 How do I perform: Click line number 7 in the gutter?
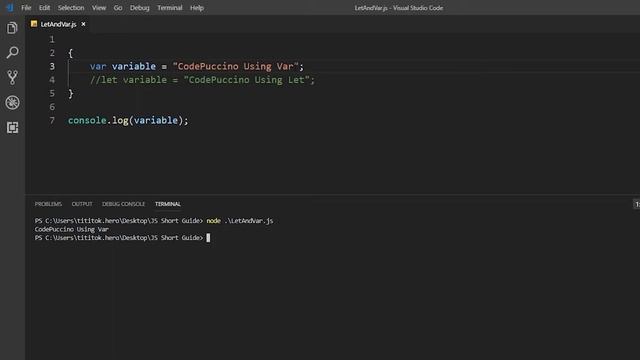[x=52, y=121]
